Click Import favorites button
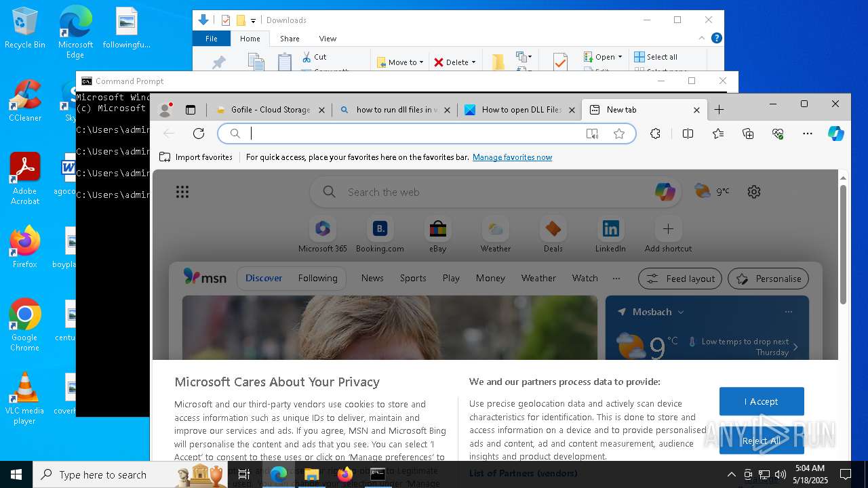Screen dimensions: 868x488 [196, 157]
